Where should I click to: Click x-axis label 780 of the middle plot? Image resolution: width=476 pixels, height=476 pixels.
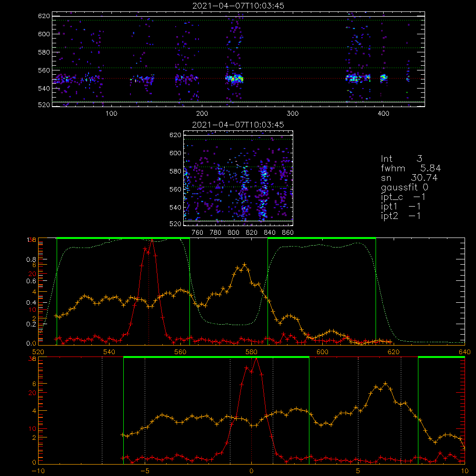216,232
